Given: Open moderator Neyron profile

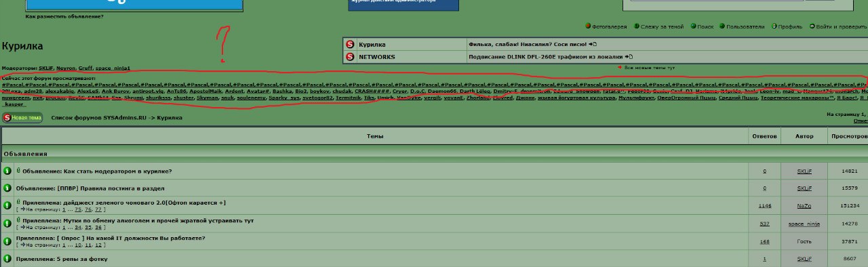Looking at the screenshot, I should click(x=66, y=68).
